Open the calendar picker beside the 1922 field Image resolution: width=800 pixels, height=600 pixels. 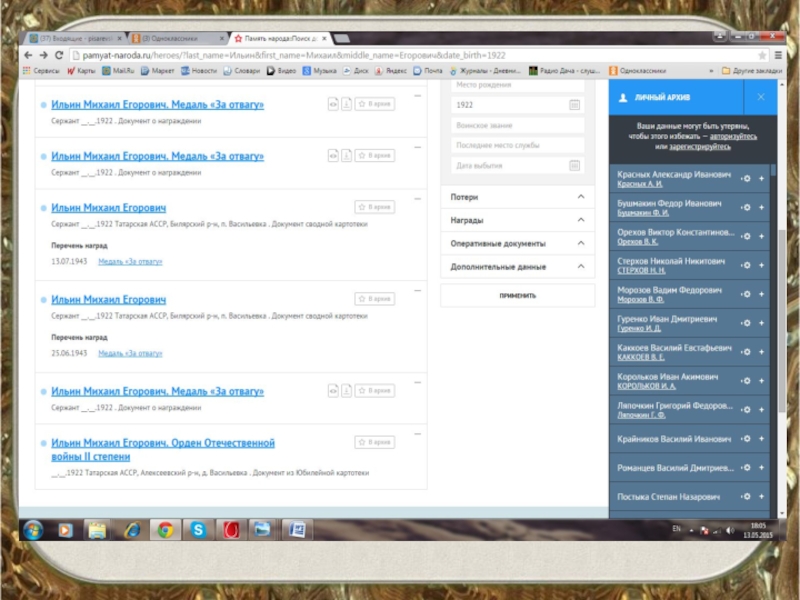coord(574,104)
